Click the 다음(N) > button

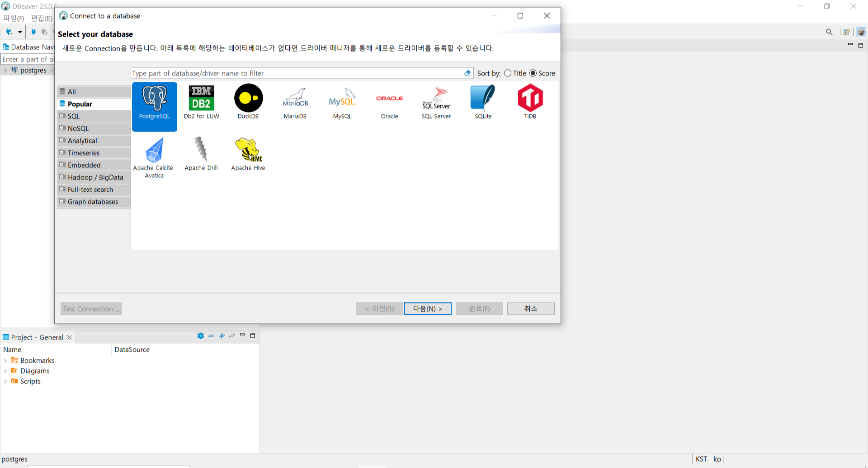(428, 308)
